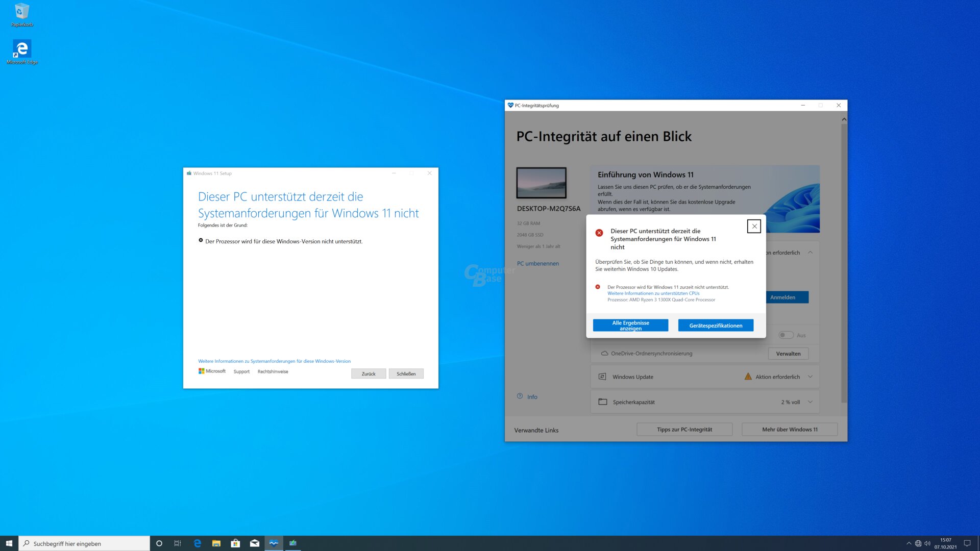This screenshot has height=551, width=980.
Task: Close the PC-Integritätsprüfung window
Action: [839, 105]
